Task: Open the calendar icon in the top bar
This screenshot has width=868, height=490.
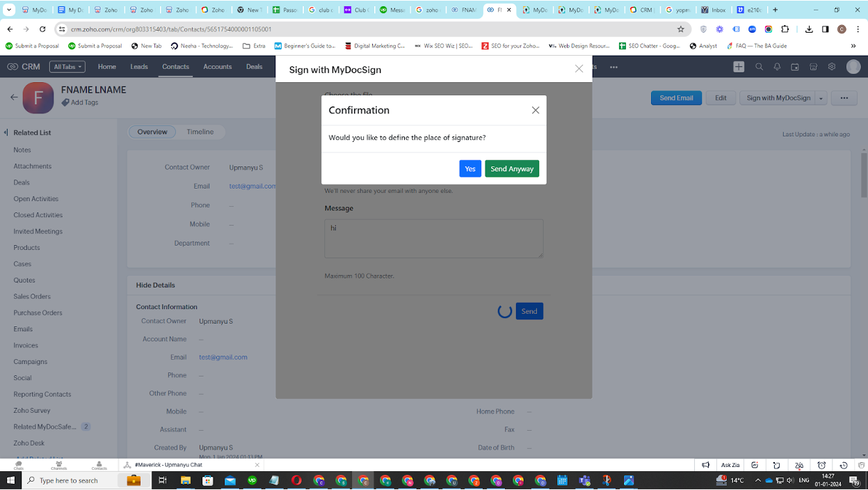Action: point(795,67)
